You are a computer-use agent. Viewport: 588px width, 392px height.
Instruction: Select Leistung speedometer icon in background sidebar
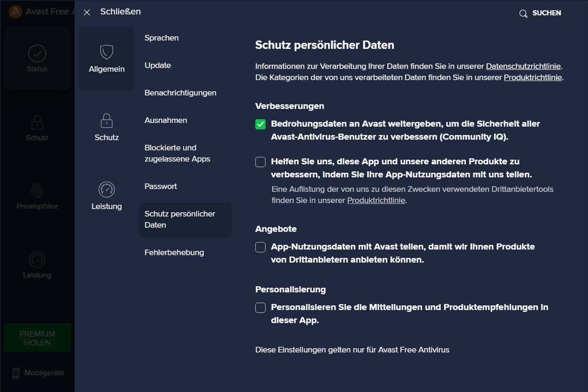37,260
